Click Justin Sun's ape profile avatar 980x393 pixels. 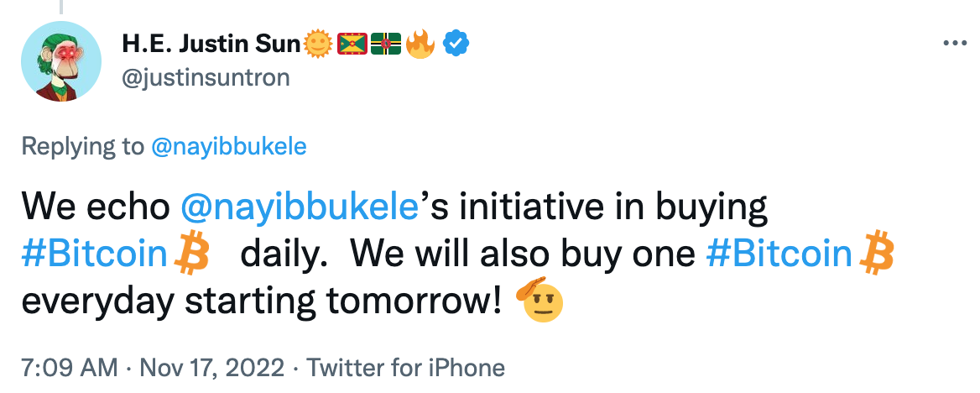pyautogui.click(x=56, y=64)
